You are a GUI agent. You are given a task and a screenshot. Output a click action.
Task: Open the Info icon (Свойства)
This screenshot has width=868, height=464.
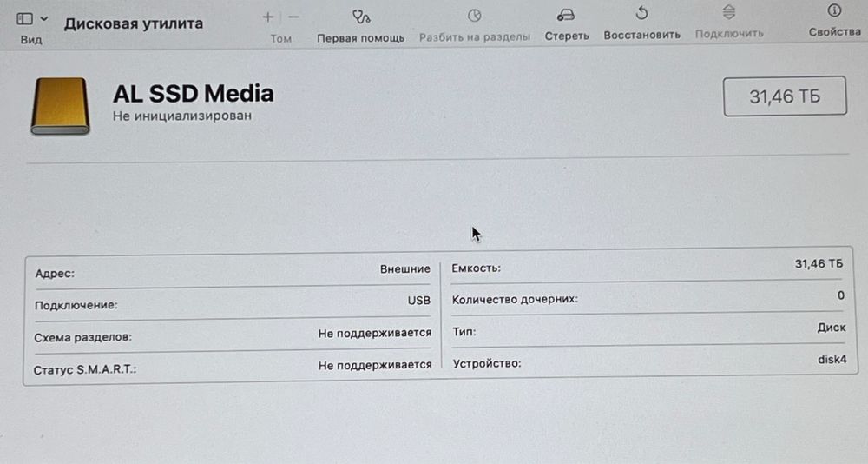point(834,10)
